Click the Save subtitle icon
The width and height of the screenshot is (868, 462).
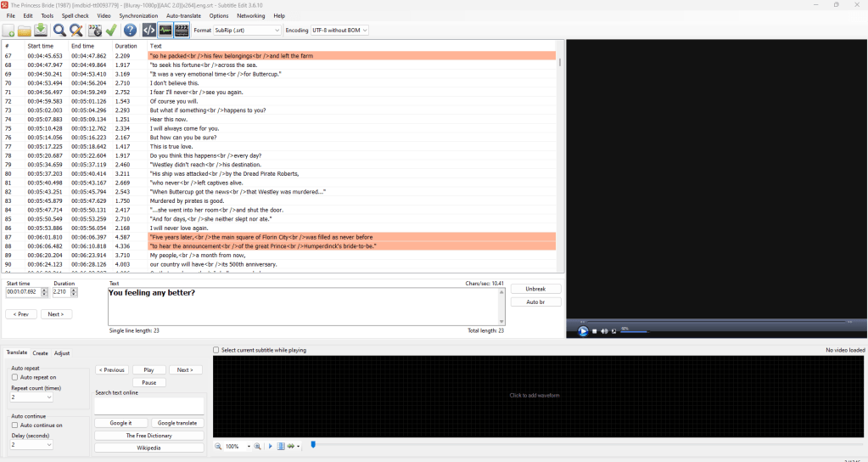(40, 31)
